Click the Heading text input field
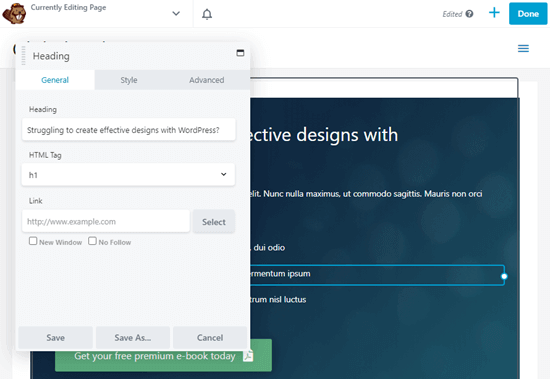 pos(128,130)
